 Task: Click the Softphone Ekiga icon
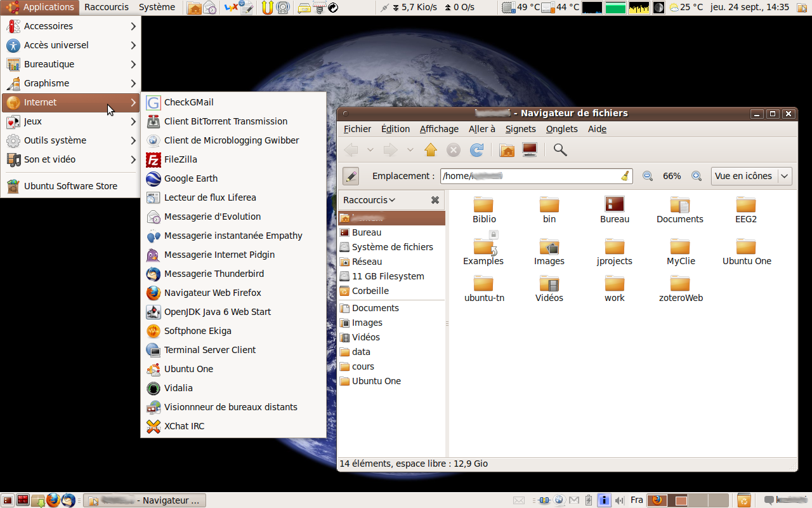point(153,331)
